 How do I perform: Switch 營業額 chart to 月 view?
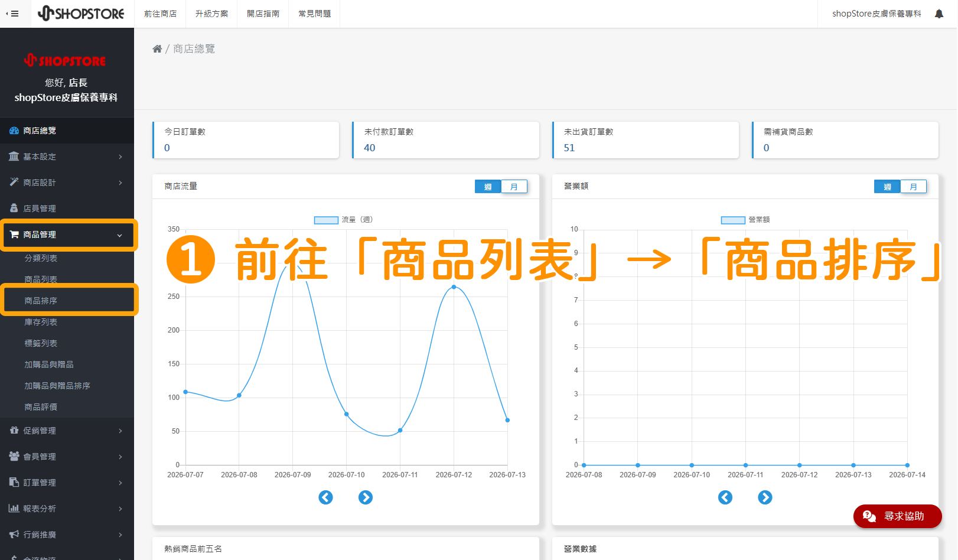click(913, 187)
